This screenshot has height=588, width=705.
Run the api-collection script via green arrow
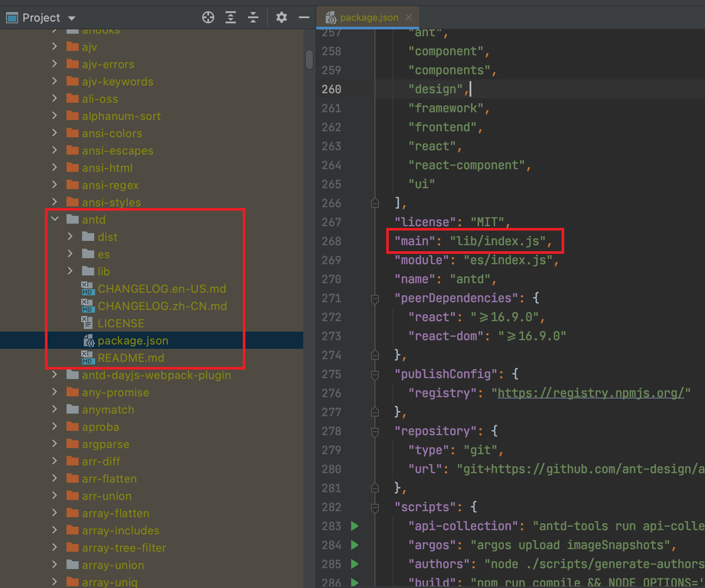point(354,526)
